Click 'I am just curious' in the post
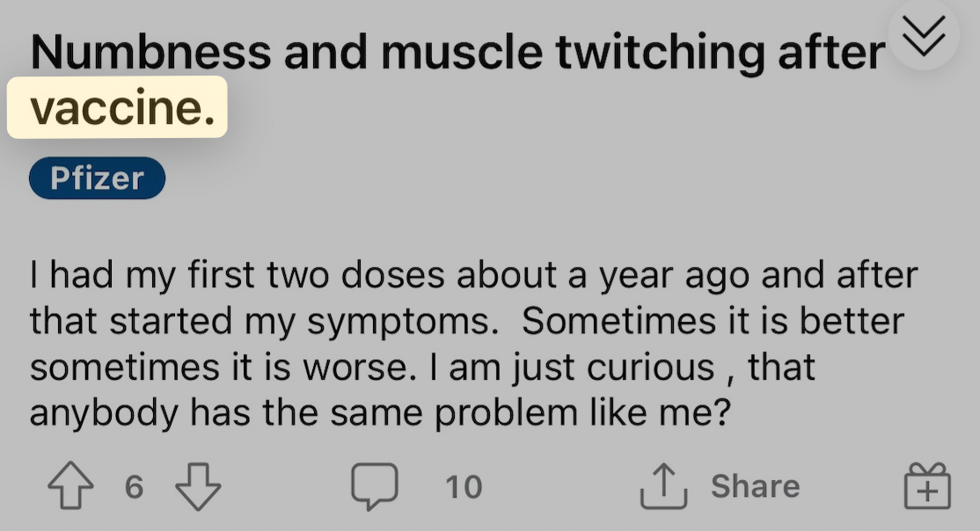 point(571,367)
